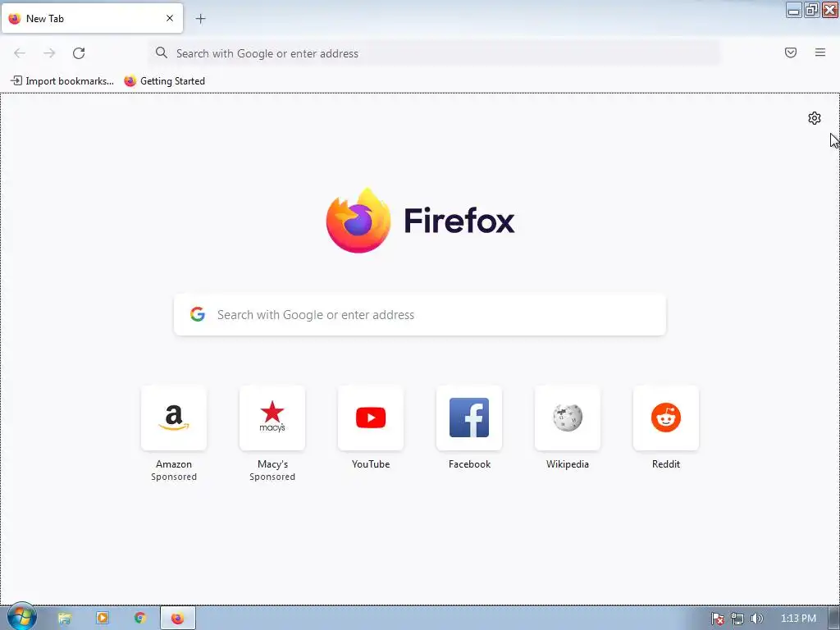Launch Chrome from the taskbar

(139, 619)
